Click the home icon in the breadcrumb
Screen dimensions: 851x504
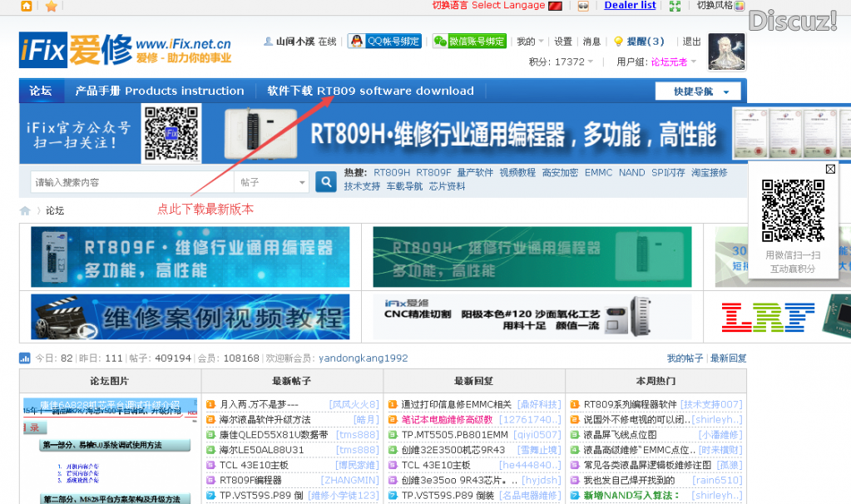25,210
